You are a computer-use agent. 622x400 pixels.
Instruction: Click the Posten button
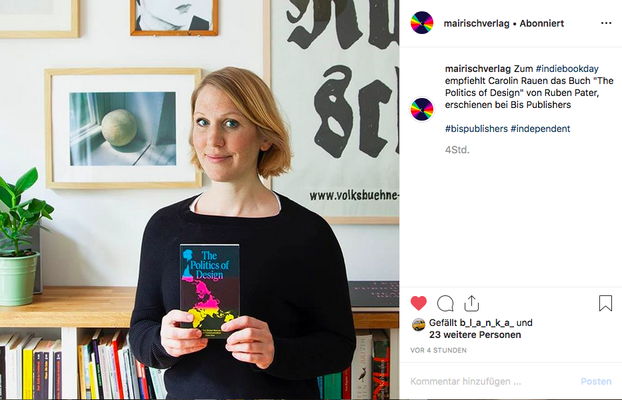coord(596,381)
